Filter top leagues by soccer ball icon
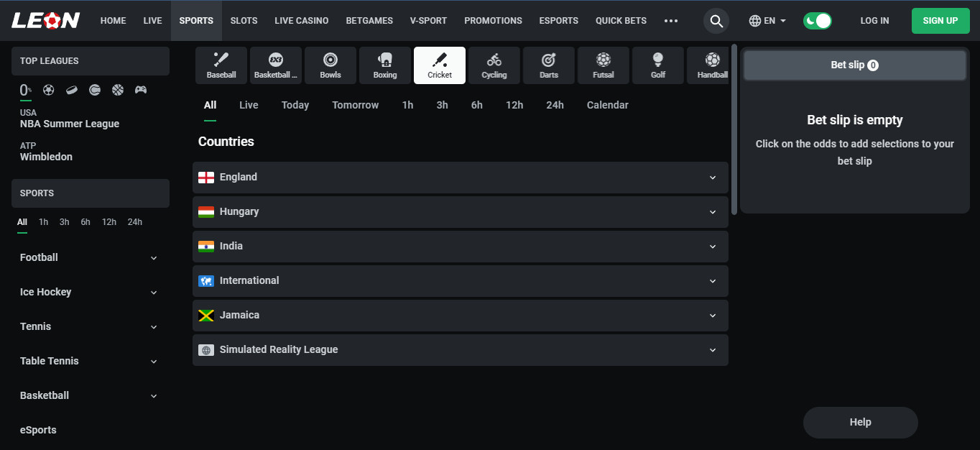Viewport: 980px width, 450px height. coord(49,90)
